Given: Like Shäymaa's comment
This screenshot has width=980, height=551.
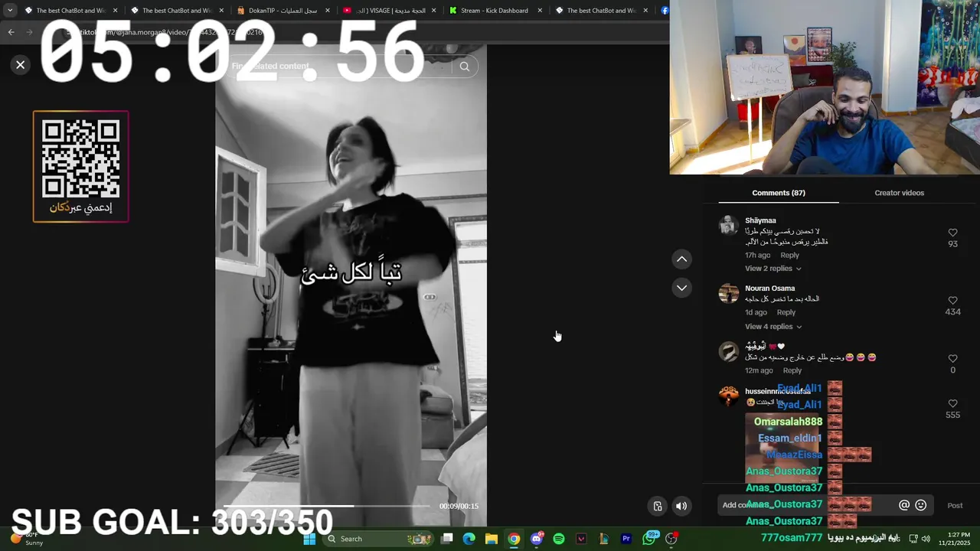Looking at the screenshot, I should (x=952, y=233).
